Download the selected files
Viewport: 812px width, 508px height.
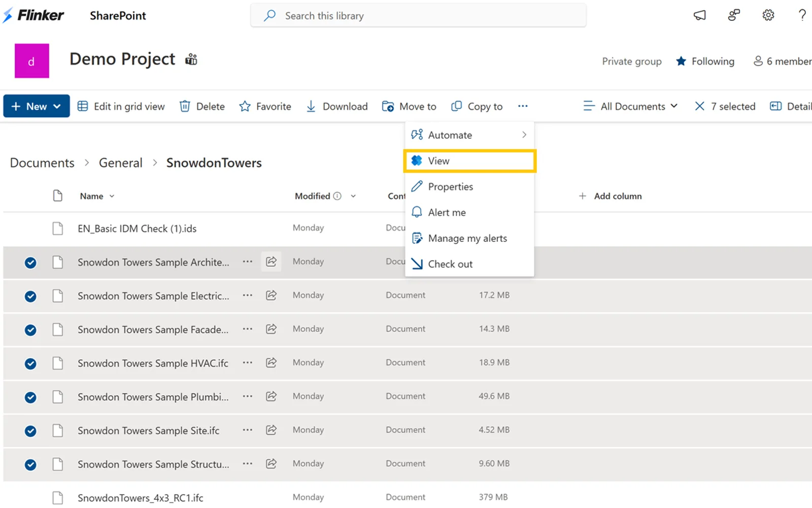tap(336, 106)
